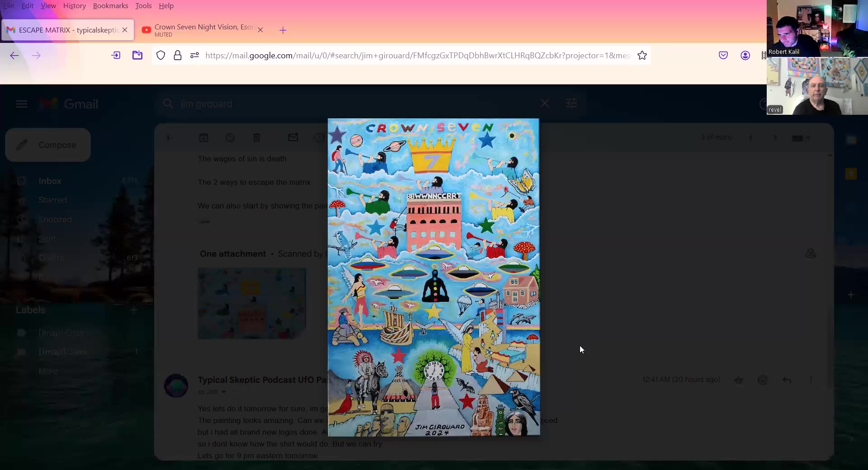
Task: Go back one page in Firefox
Action: pos(14,56)
